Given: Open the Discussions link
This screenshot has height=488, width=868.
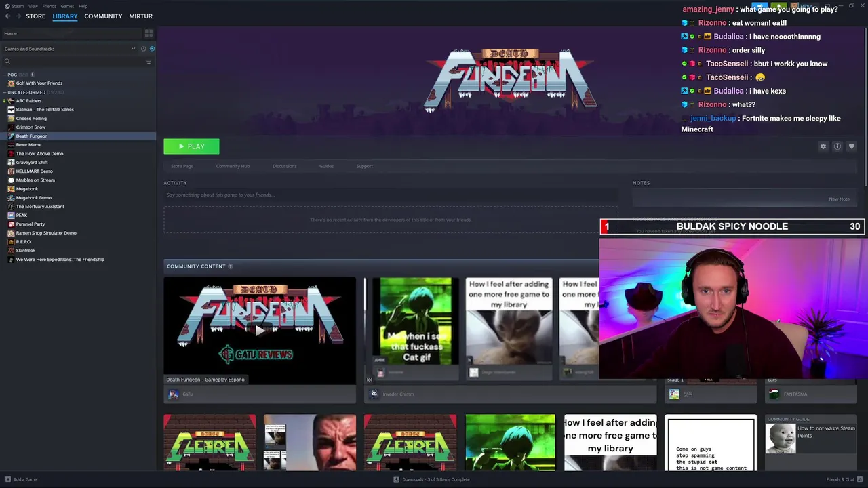Looking at the screenshot, I should 284,166.
